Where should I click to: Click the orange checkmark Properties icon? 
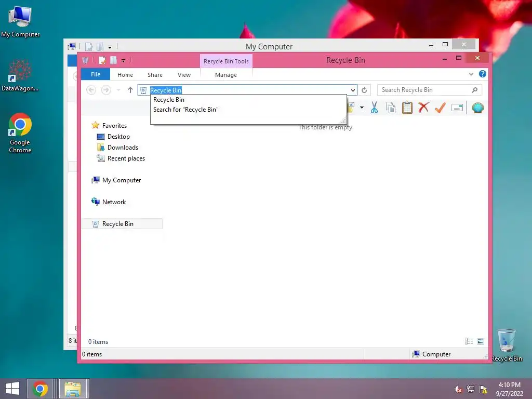coord(440,108)
